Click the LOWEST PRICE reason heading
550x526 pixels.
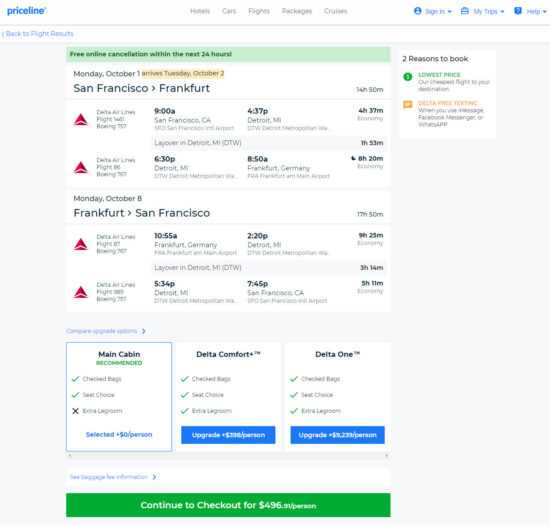point(439,75)
